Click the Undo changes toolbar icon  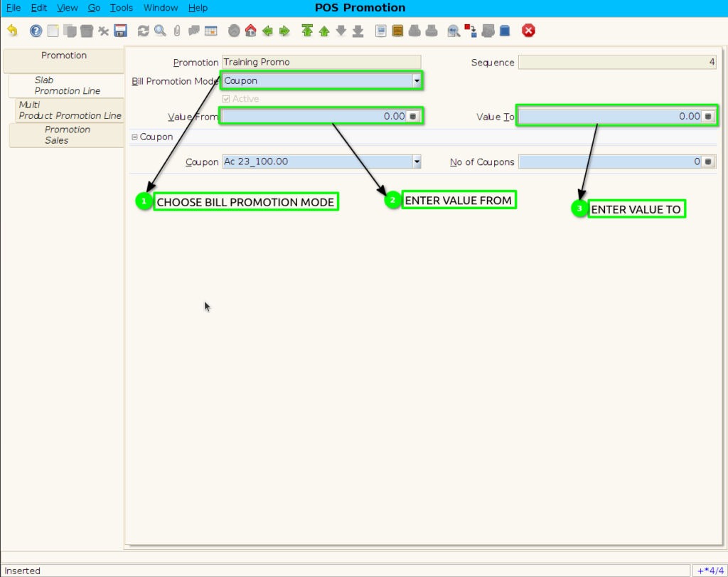point(13,31)
